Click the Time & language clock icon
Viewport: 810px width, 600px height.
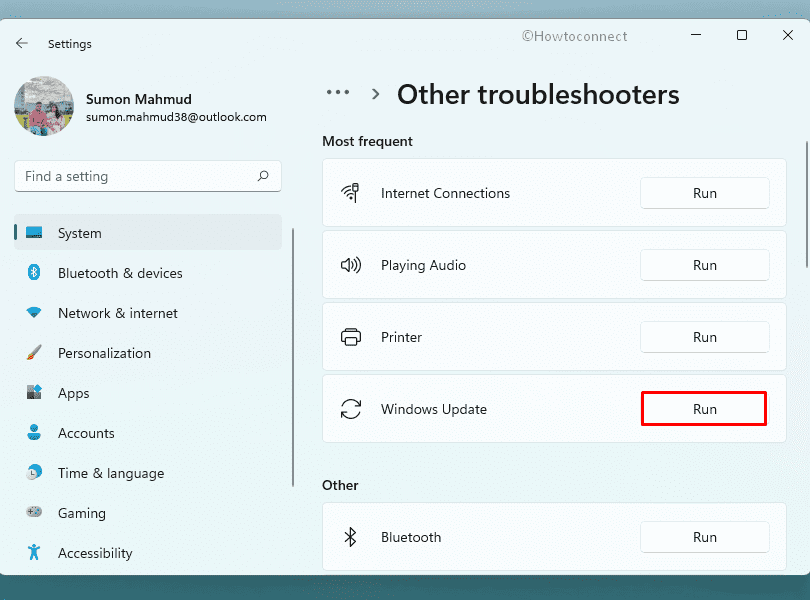(x=34, y=472)
